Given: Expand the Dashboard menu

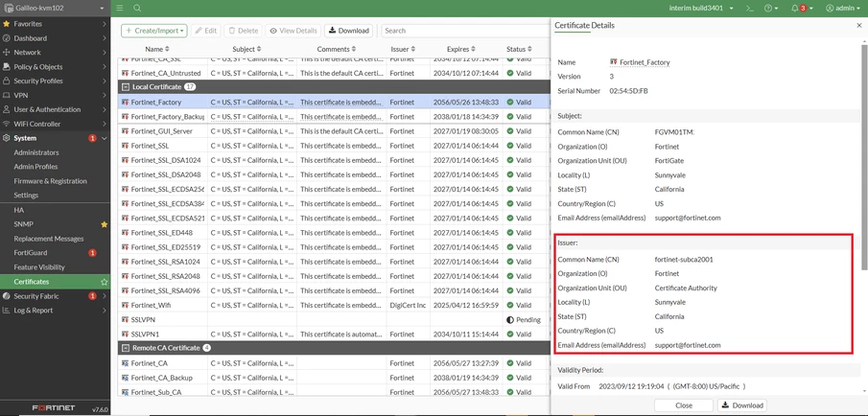Looking at the screenshot, I should click(x=55, y=38).
